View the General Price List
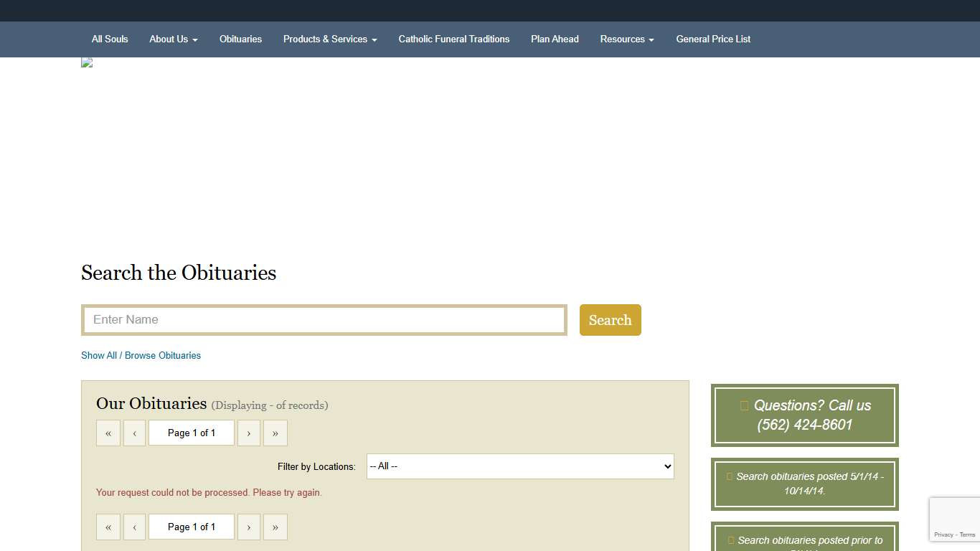The width and height of the screenshot is (980, 551). click(713, 39)
